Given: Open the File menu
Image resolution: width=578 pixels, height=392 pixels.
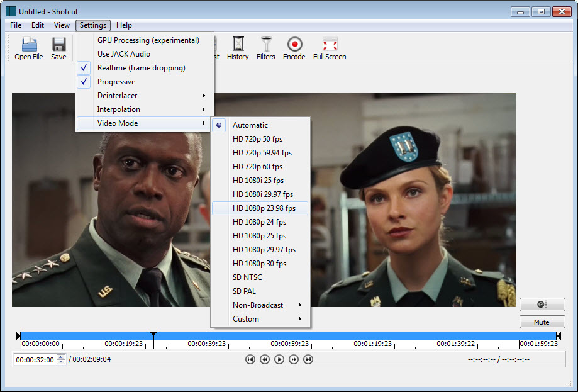Looking at the screenshot, I should [x=16, y=25].
